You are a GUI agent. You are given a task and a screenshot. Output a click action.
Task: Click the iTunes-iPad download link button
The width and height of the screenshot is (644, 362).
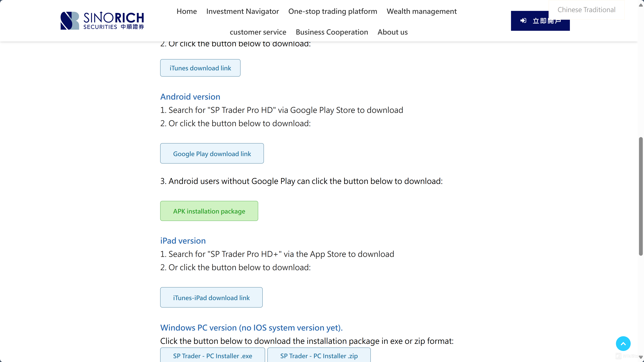coord(211,297)
